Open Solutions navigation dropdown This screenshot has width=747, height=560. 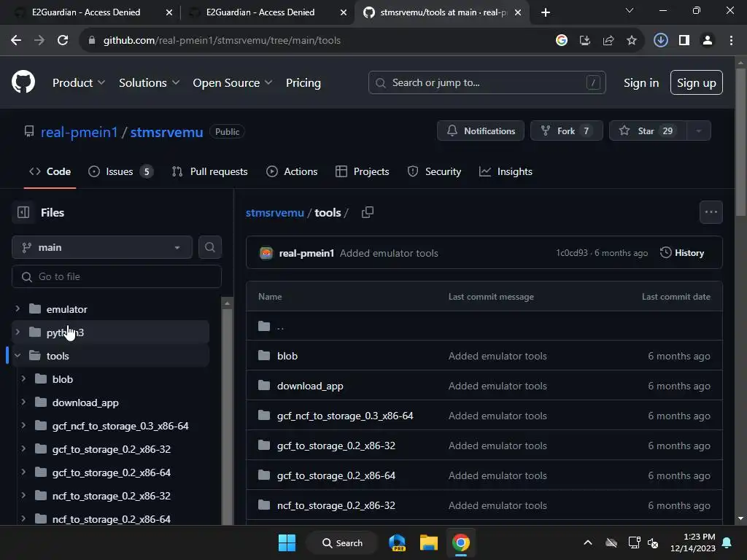(149, 83)
